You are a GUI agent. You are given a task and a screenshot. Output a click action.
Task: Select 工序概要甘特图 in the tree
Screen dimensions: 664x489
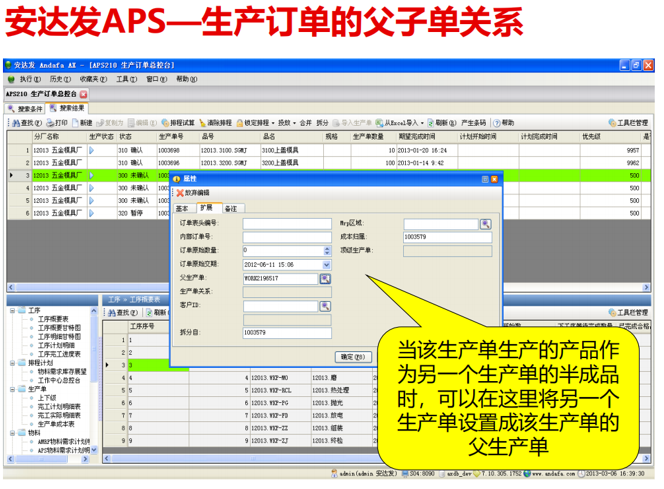(59, 328)
